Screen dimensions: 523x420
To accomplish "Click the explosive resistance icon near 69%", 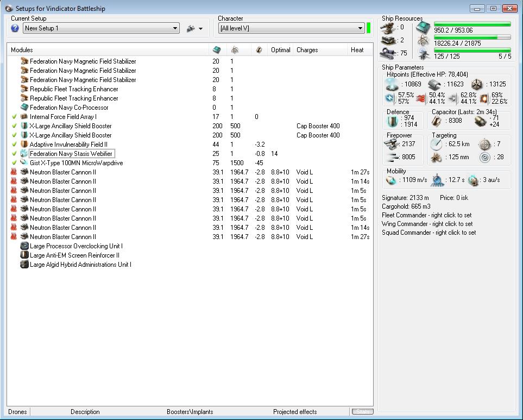I will click(x=484, y=98).
